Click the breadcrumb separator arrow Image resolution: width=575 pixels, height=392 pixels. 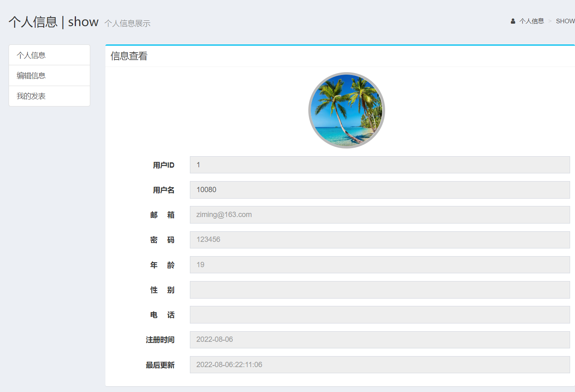tap(551, 21)
